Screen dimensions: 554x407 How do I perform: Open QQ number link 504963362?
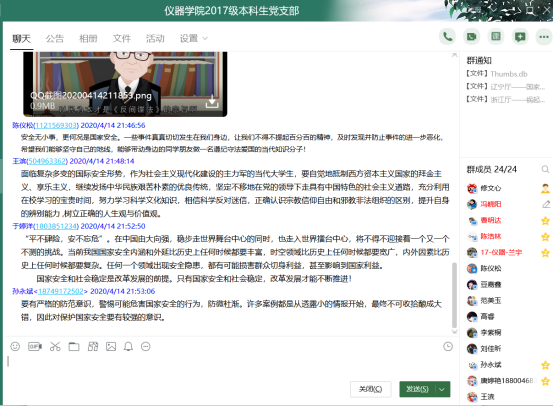click(47, 161)
